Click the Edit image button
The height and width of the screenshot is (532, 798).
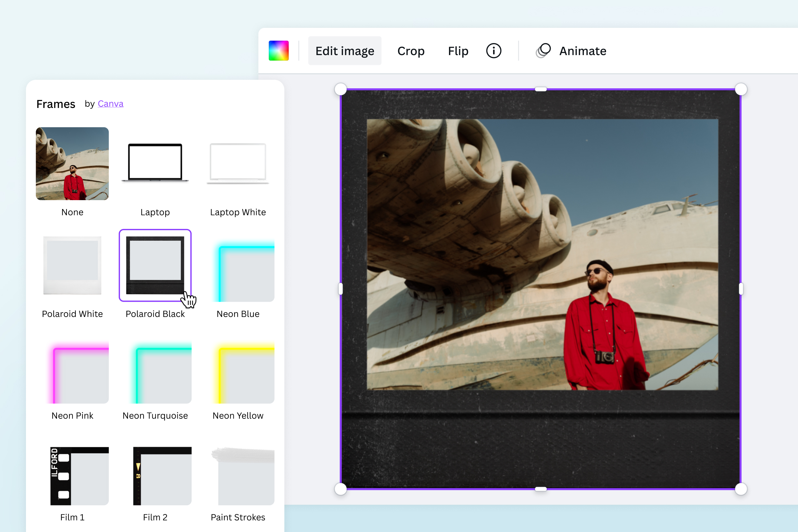pyautogui.click(x=345, y=50)
